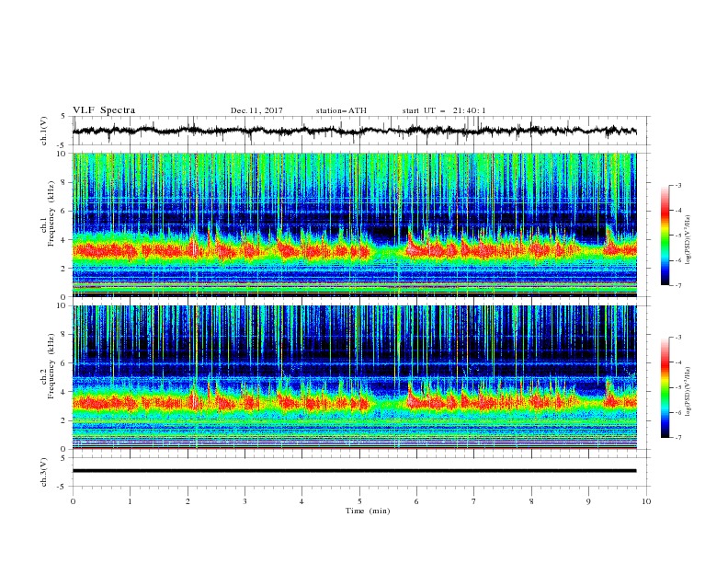
Task: Click inside the ch.1 spectrogram panel
Action: pos(355,224)
